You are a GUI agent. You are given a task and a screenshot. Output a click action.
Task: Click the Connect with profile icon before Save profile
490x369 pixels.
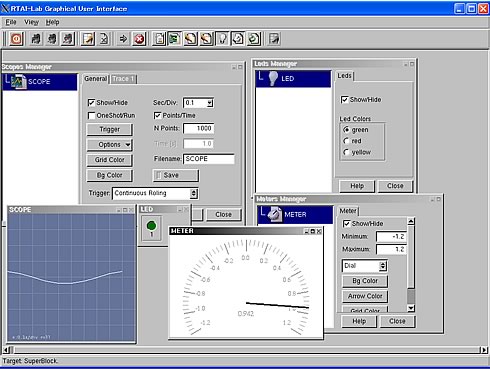click(68, 39)
